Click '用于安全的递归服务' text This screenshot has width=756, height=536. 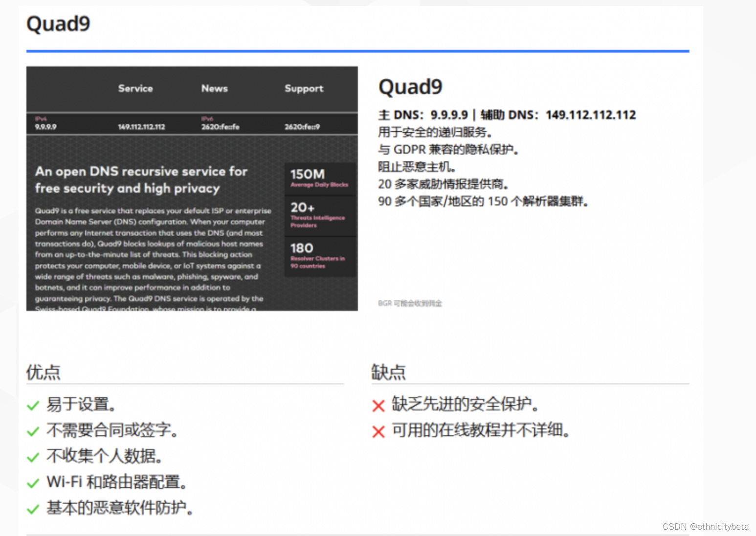tap(435, 132)
